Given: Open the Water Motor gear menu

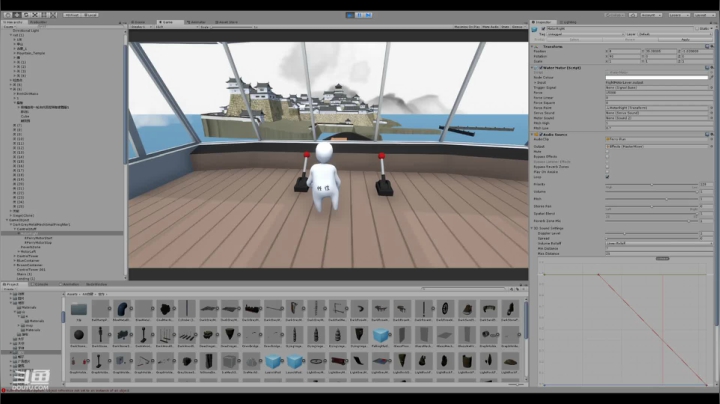Looking at the screenshot, I should [711, 68].
